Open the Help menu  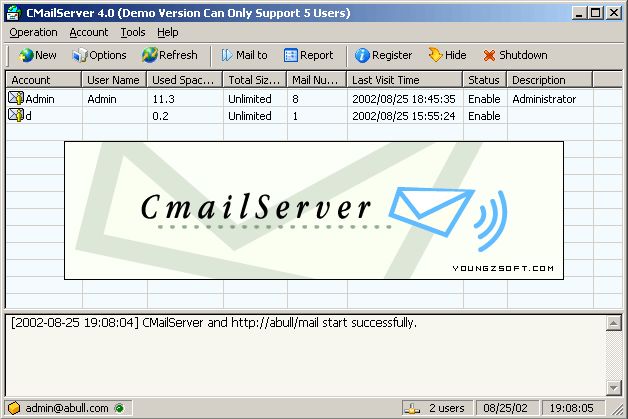[167, 32]
